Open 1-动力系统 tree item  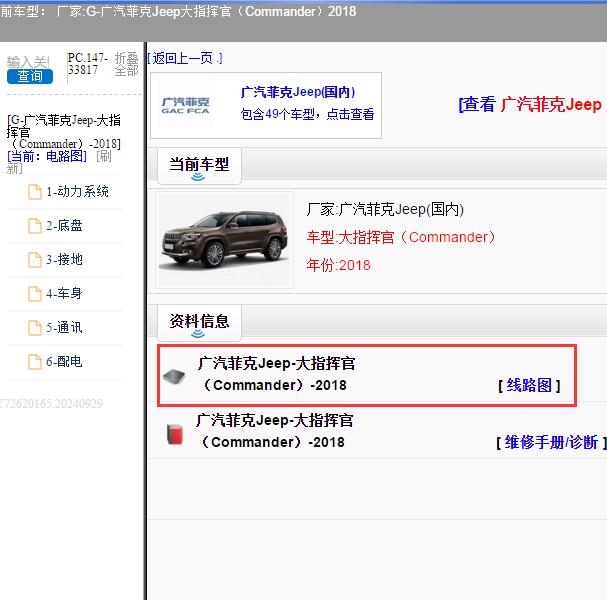[77, 192]
